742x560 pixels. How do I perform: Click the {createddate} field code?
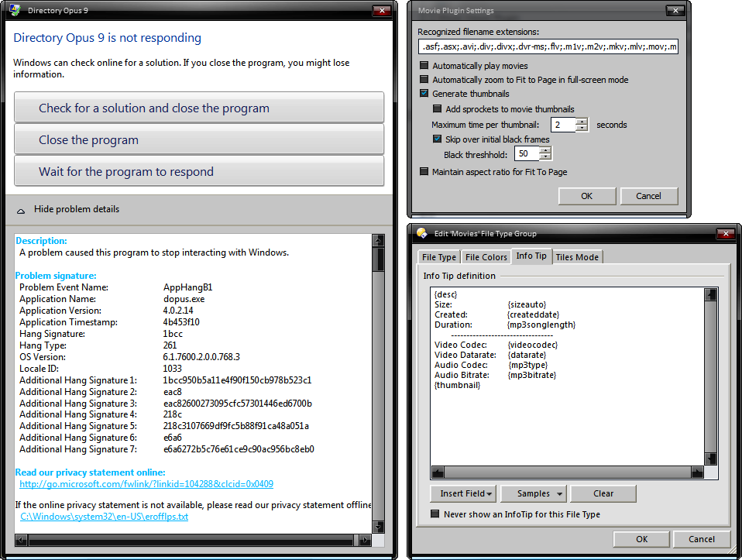coord(534,314)
